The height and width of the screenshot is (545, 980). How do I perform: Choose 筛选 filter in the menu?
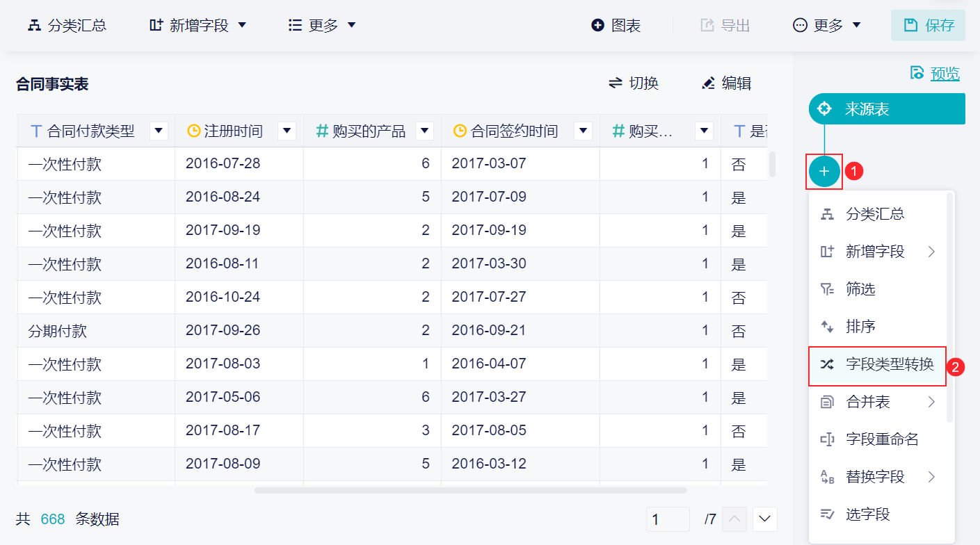(x=860, y=289)
